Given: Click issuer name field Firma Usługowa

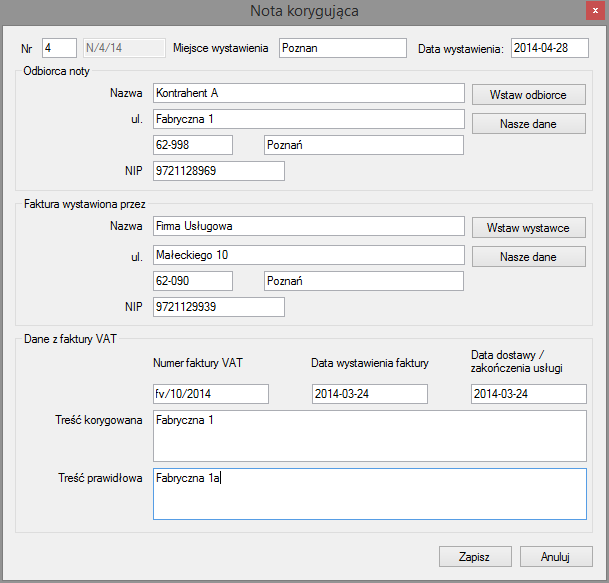Looking at the screenshot, I should [x=308, y=227].
